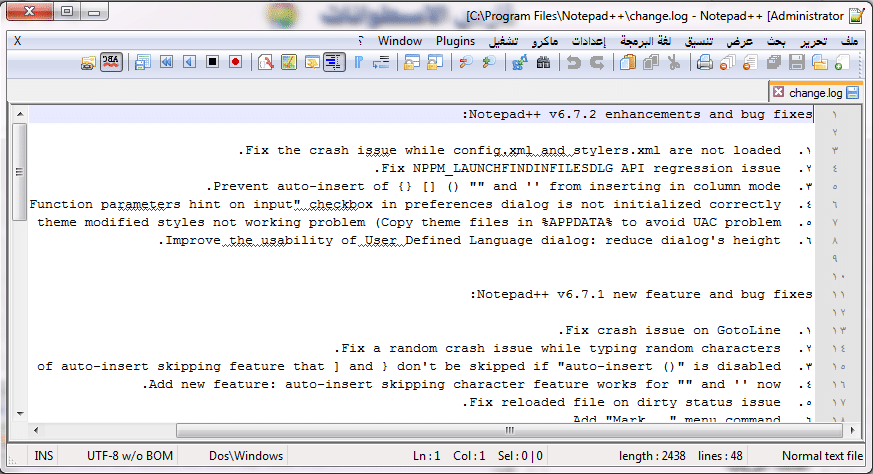
Task: Click vertical scrollbar up arrow
Action: pos(20,114)
